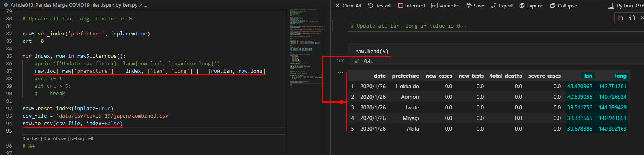Select the prefecture column header
Viewport: 644px width, 155px height.
point(405,76)
